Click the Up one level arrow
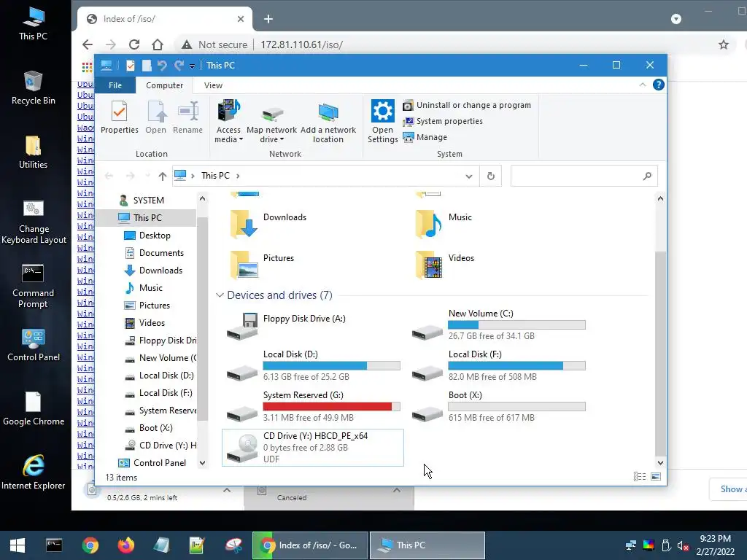Screen dimensions: 747x560 [163, 176]
